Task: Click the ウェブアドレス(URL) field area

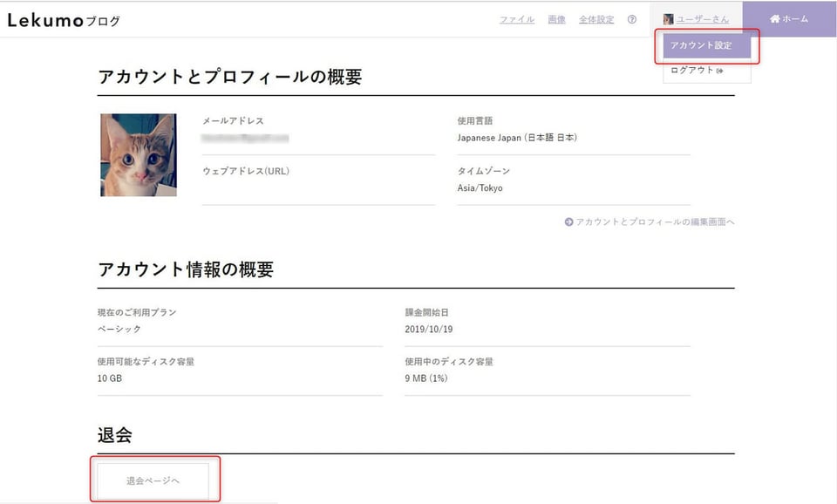Action: (x=318, y=181)
